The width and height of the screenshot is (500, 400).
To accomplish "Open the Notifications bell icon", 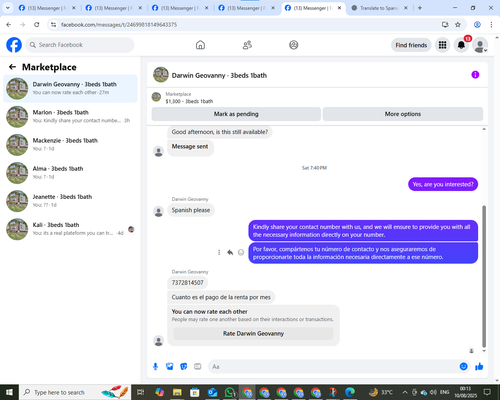I will tap(461, 45).
